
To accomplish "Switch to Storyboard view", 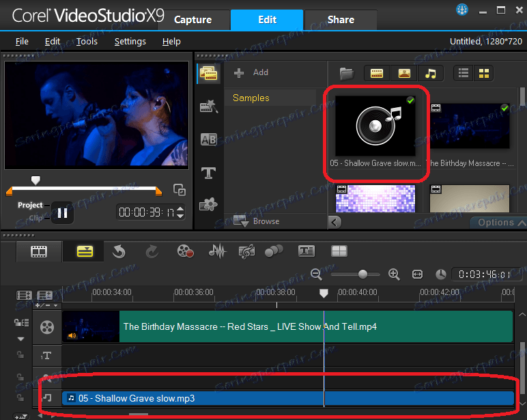I will coord(39,251).
